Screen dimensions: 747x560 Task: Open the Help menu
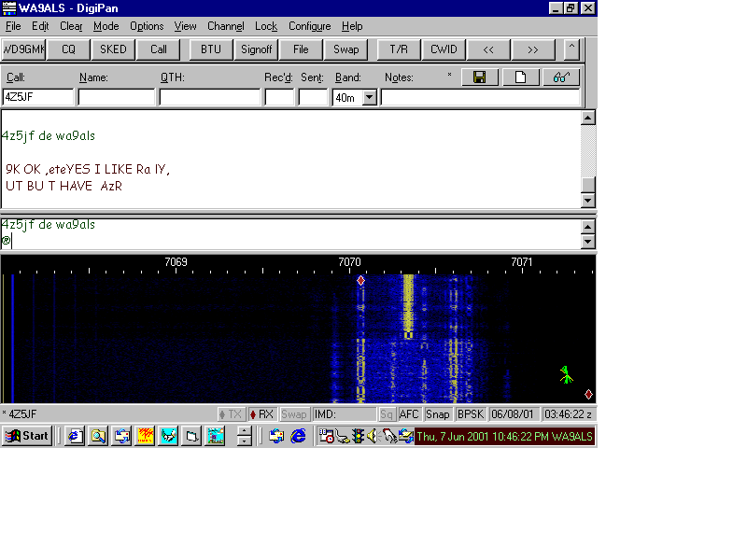(352, 26)
